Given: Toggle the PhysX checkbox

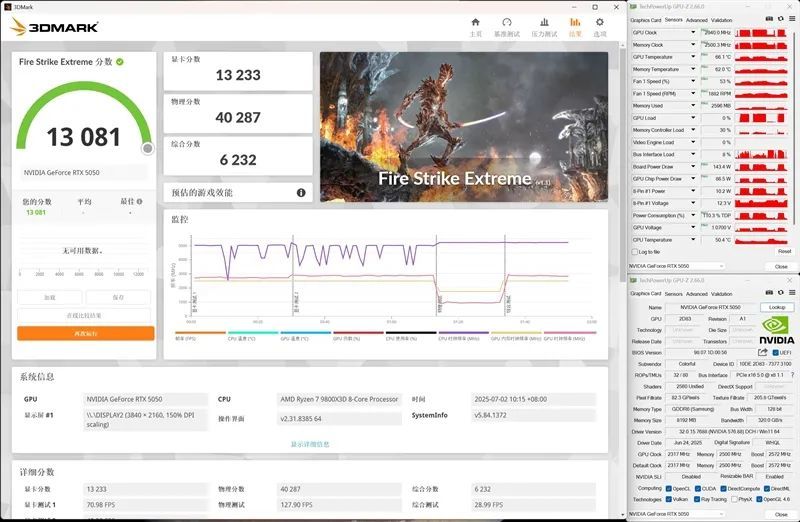Looking at the screenshot, I should (x=734, y=499).
